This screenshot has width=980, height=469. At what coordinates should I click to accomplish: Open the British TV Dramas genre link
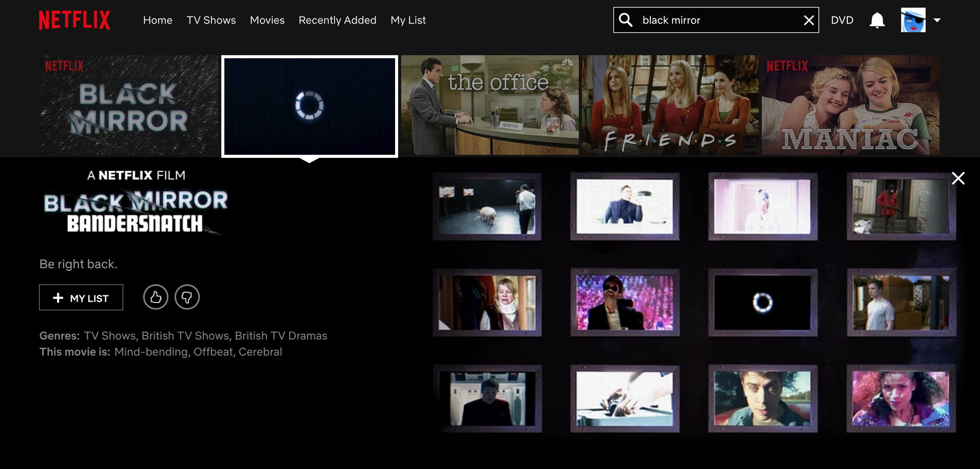click(x=281, y=336)
